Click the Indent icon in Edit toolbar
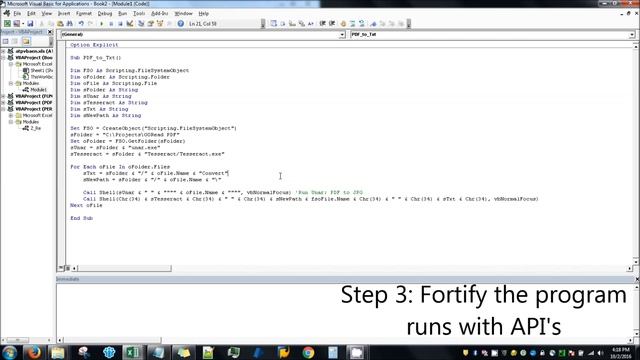The width and height of the screenshot is (640, 360). click(x=322, y=24)
